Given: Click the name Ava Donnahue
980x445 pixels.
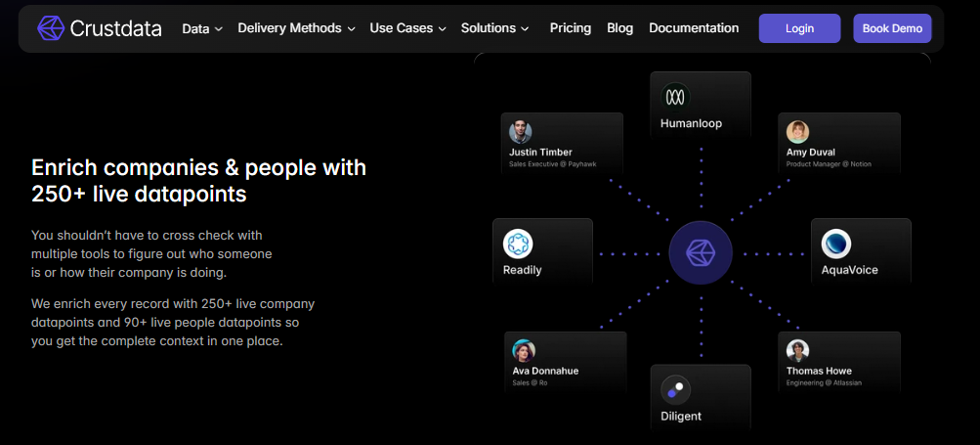Looking at the screenshot, I should click(545, 371).
